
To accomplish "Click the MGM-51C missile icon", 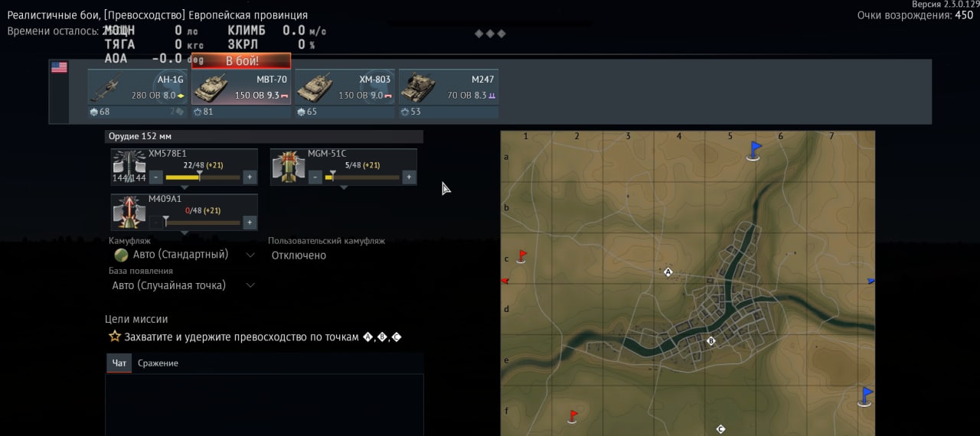I will point(289,167).
